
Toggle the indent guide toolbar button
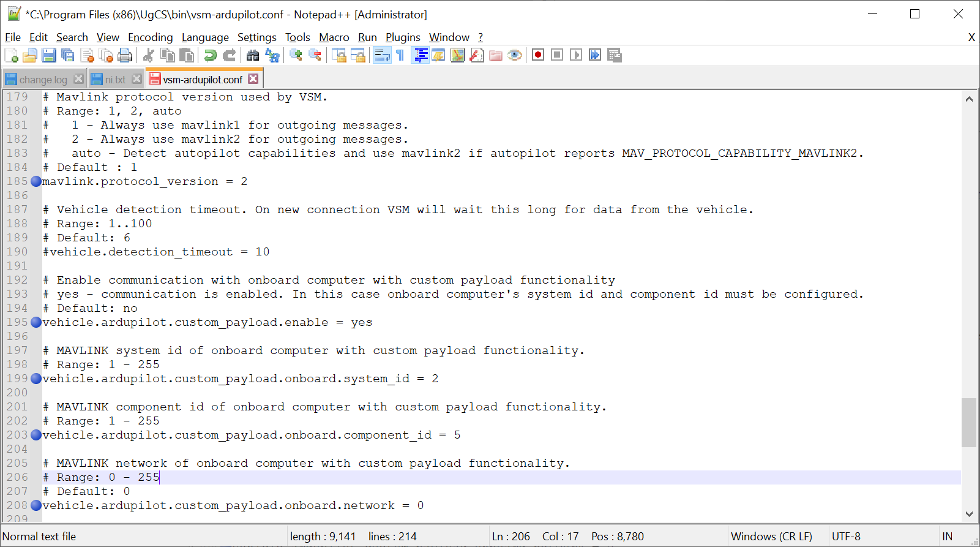coord(421,55)
